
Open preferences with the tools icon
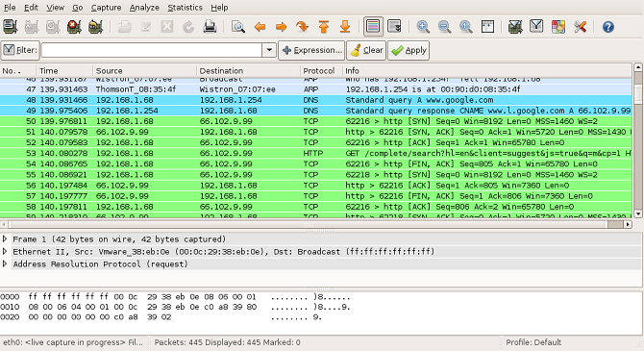click(x=580, y=27)
